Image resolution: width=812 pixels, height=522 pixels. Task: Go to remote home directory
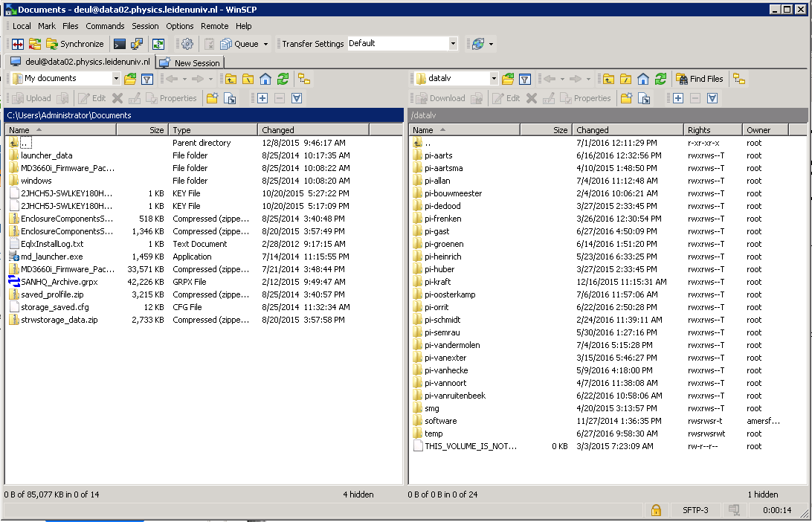[643, 79]
